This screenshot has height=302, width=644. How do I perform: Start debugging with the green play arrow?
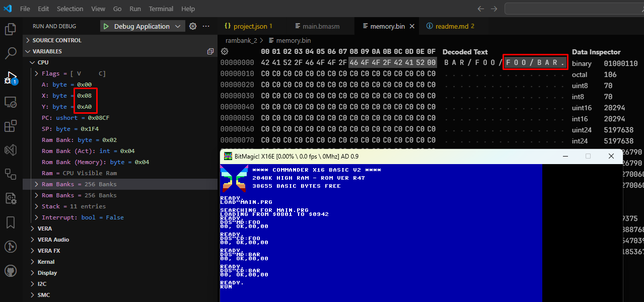pos(106,26)
